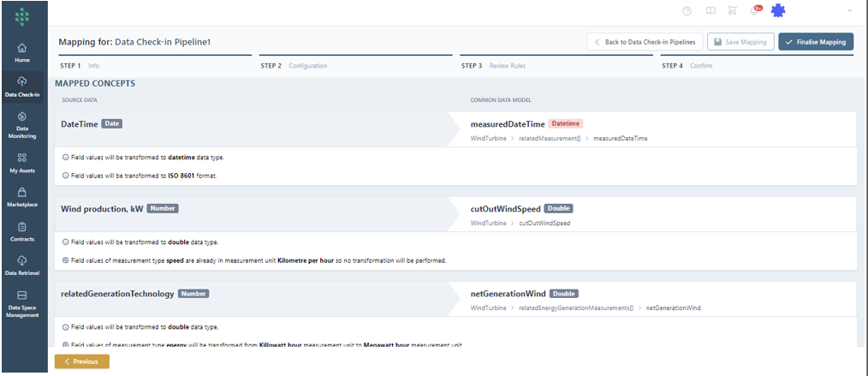Expand the user account dropdown chevron
Viewport: 868px width, 376px height.
[849, 10]
